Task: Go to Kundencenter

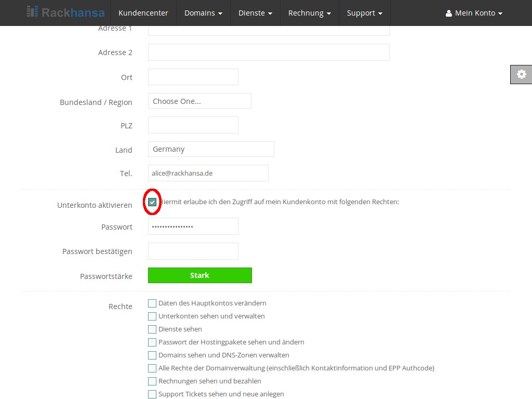Action: [143, 13]
